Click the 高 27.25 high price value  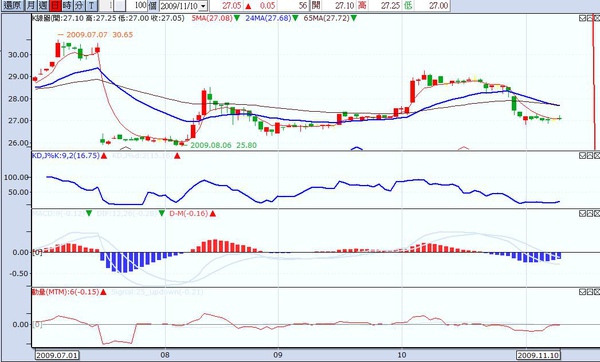tap(390, 5)
